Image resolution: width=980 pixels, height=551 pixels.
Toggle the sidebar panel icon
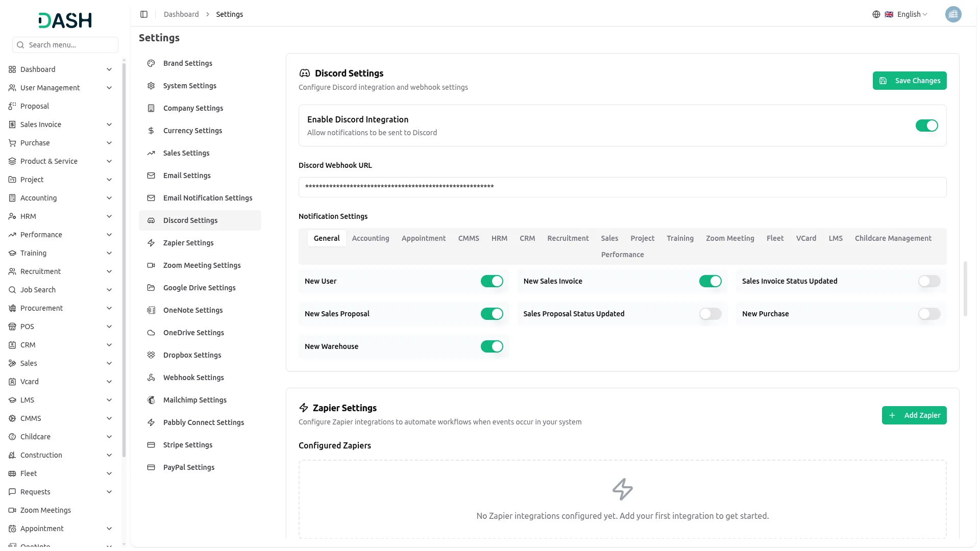point(144,14)
